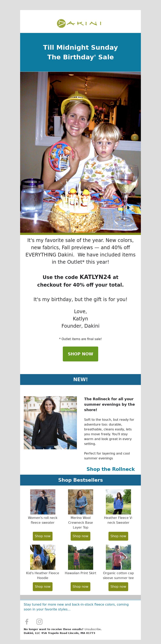Shop now for Hawaiian Print Skirt
The image size is (161, 644).
[x=80, y=586]
